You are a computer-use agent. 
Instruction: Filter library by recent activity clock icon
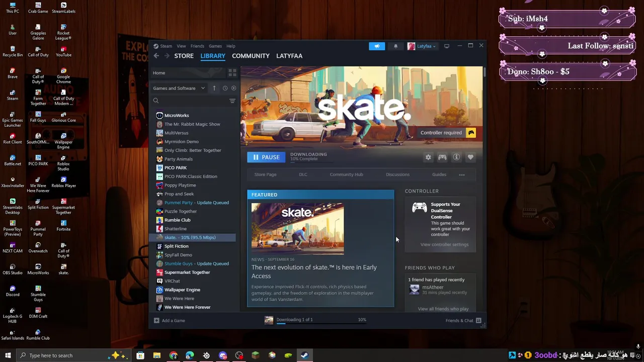225,88
